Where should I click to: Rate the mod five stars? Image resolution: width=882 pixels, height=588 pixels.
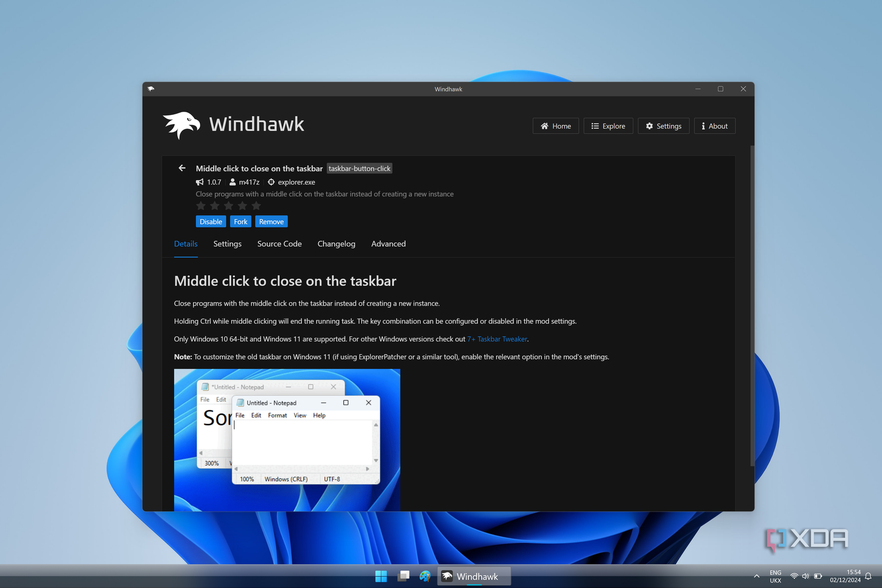[x=256, y=206]
